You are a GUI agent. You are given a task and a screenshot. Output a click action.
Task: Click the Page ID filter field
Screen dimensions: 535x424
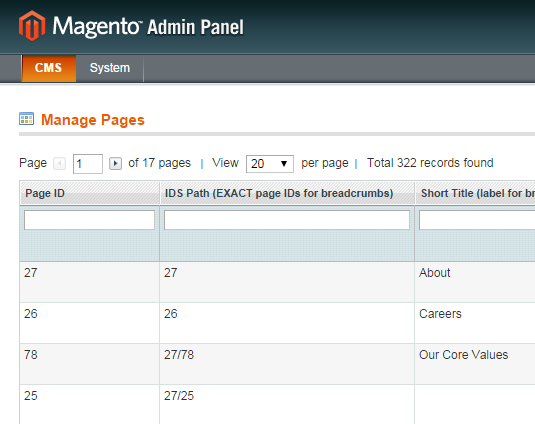coord(89,220)
